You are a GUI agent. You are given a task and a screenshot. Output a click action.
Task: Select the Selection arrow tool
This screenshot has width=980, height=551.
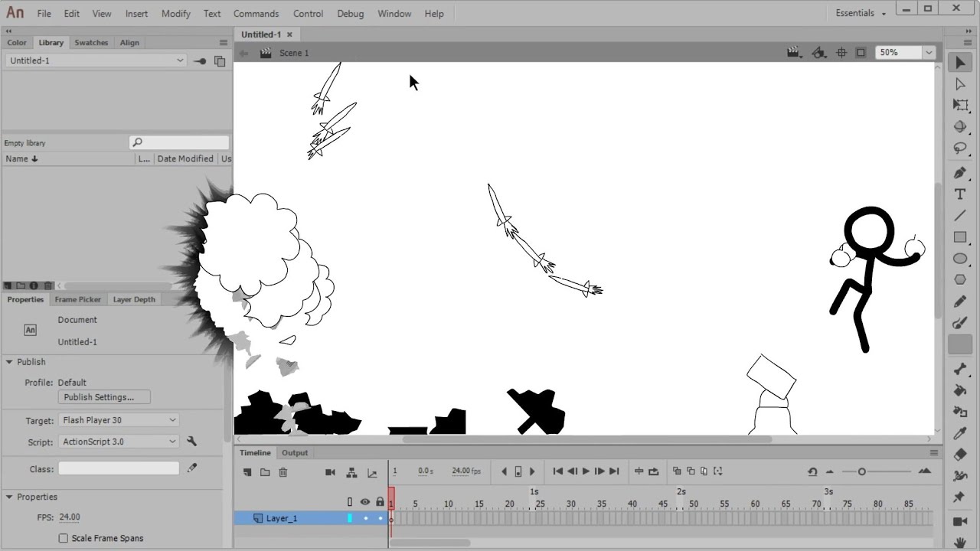click(x=960, y=63)
